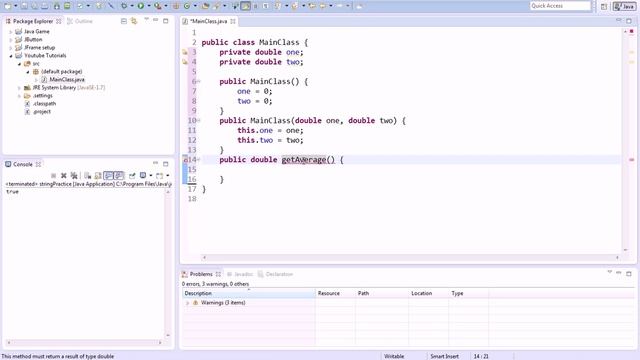The image size is (640, 360).
Task: Click the Resource column header
Action: (x=335, y=293)
